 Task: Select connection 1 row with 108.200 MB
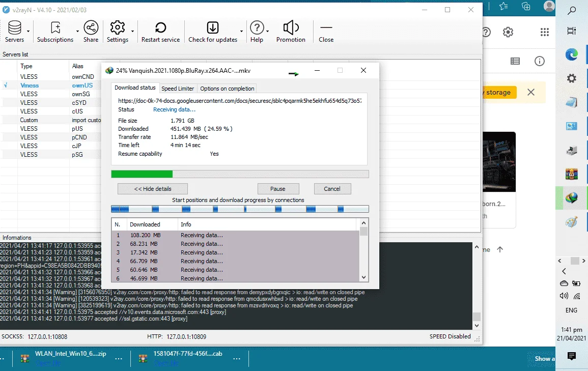236,235
